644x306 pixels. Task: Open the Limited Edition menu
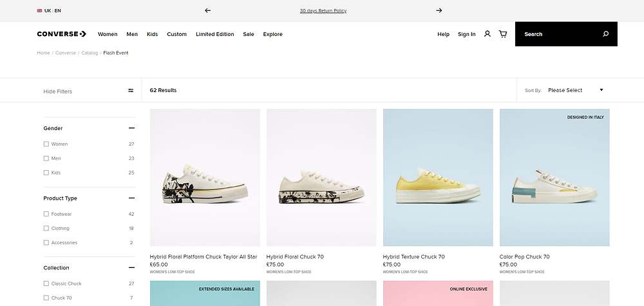tap(215, 34)
